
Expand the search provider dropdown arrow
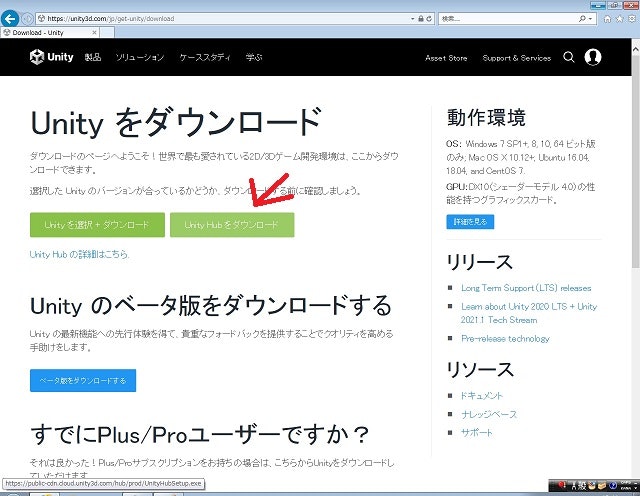[x=590, y=19]
